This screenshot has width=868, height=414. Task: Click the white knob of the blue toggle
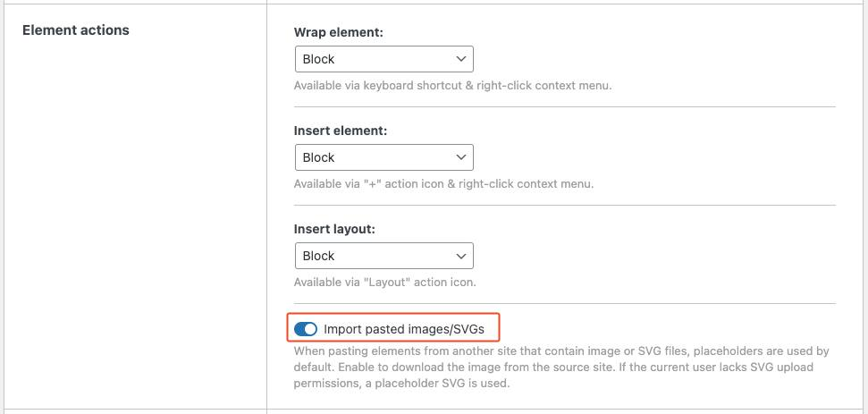pyautogui.click(x=310, y=329)
